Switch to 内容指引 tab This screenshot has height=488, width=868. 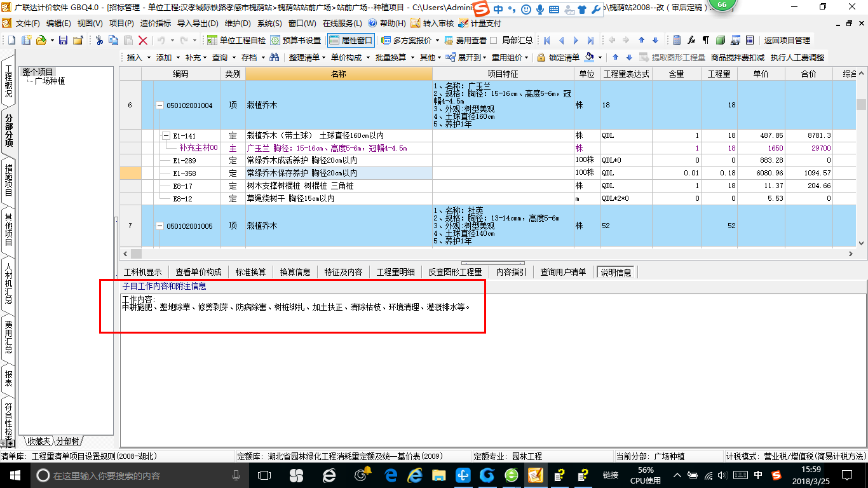[x=511, y=272]
